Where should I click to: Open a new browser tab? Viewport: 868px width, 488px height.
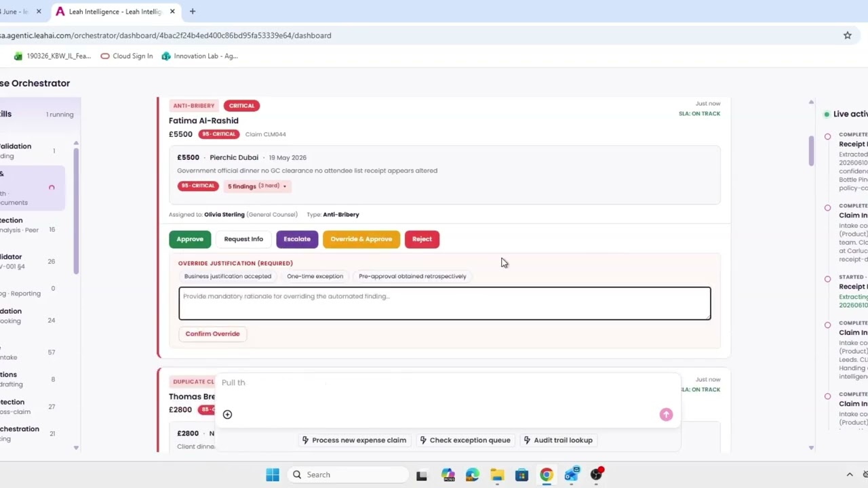193,12
